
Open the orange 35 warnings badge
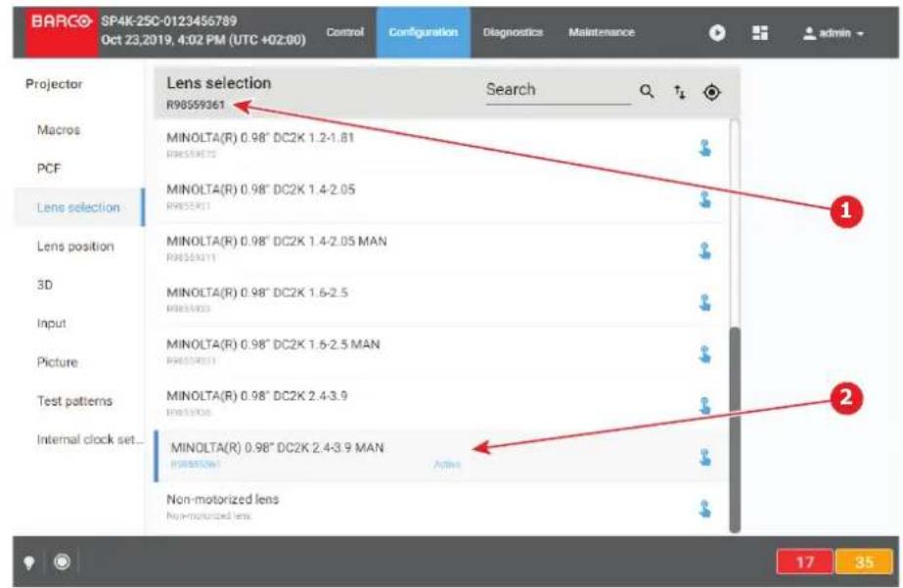click(x=864, y=563)
